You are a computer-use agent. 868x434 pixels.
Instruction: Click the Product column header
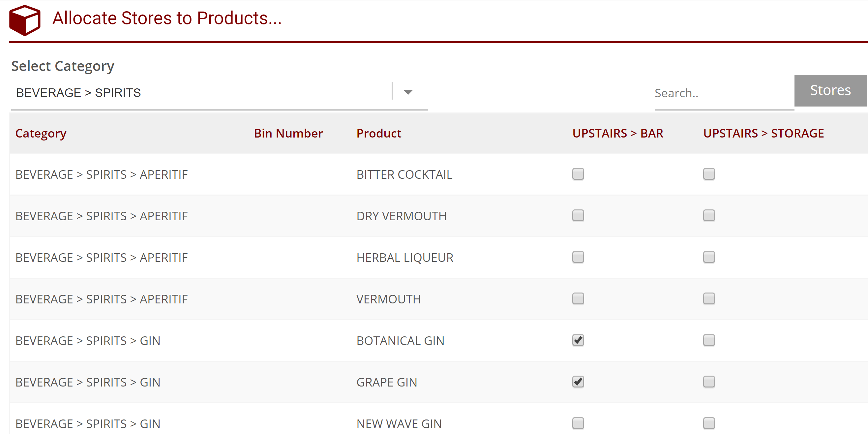click(x=378, y=133)
